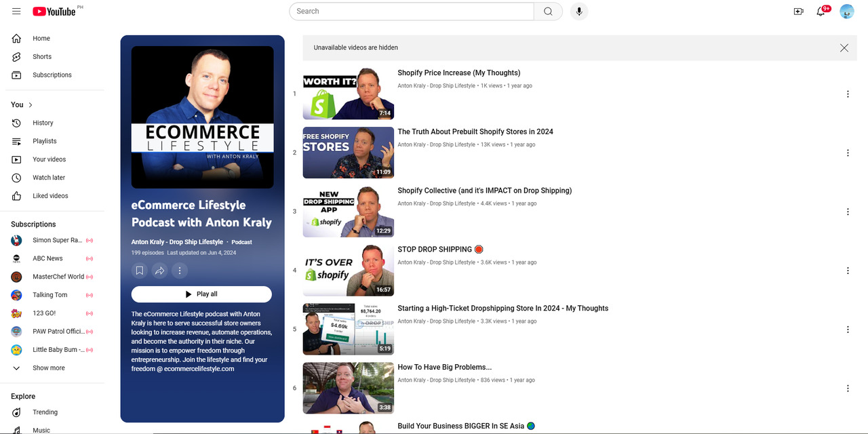Open options for STOP DROP SHIPPING video
The height and width of the screenshot is (434, 868).
point(848,271)
